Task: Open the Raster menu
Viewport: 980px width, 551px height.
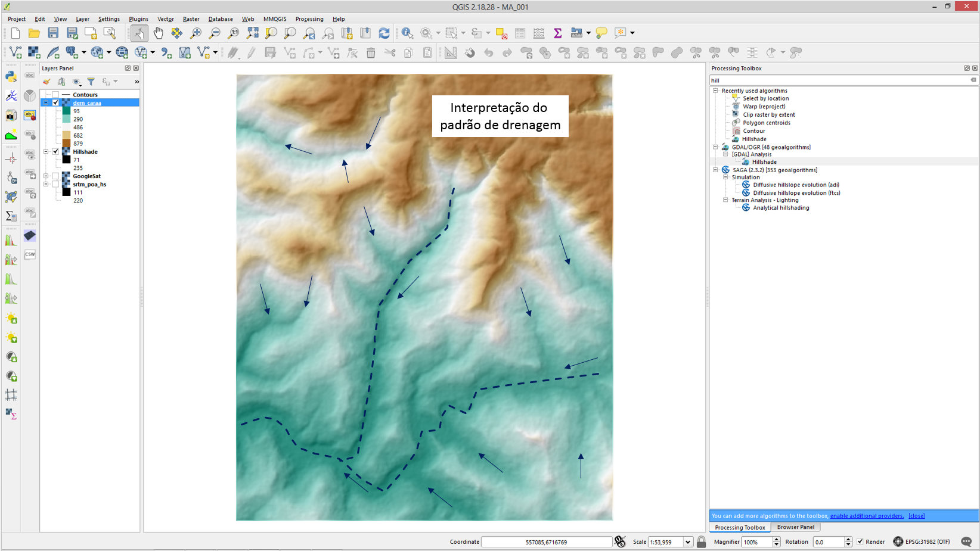Action: 191,19
